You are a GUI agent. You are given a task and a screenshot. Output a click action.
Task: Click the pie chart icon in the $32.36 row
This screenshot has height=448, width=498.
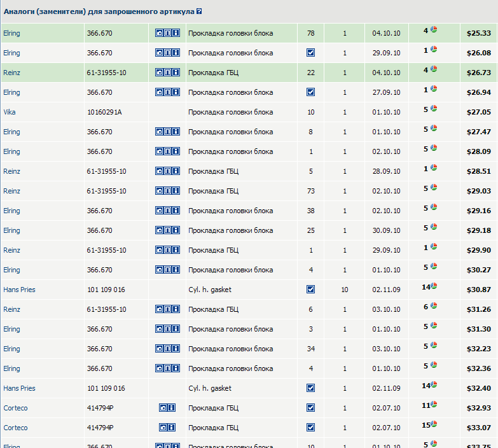(x=434, y=365)
